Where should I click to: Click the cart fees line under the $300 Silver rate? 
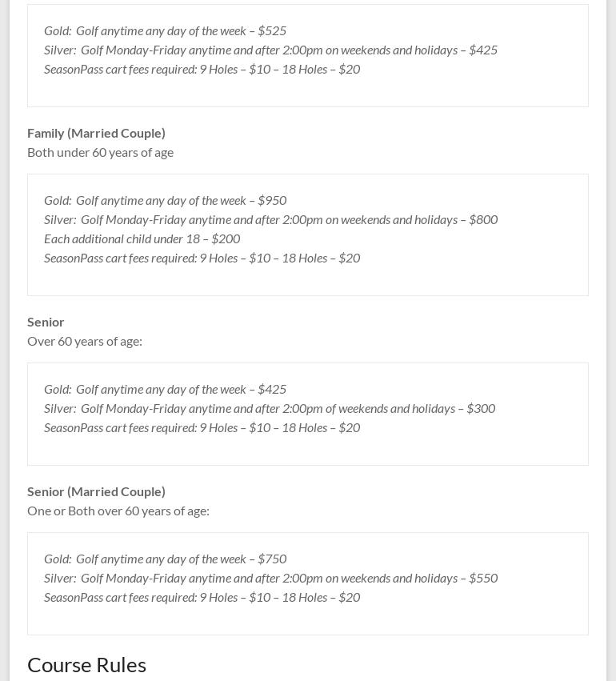pos(202,427)
